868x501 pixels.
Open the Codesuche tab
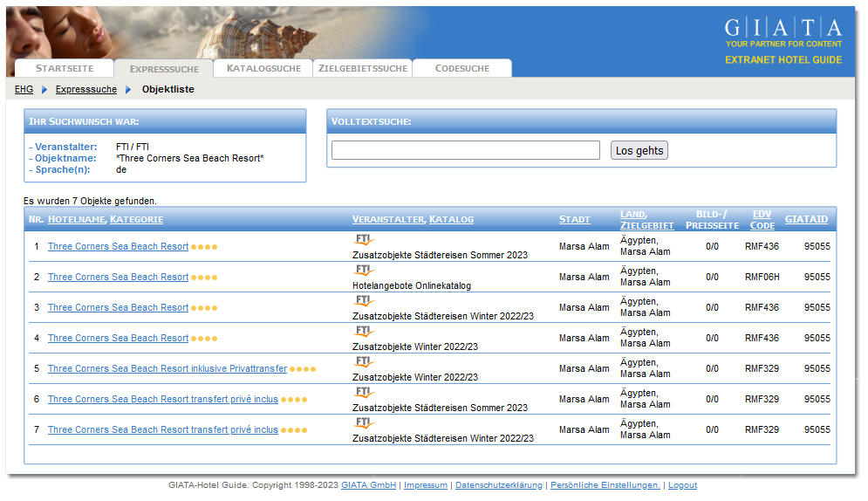462,68
